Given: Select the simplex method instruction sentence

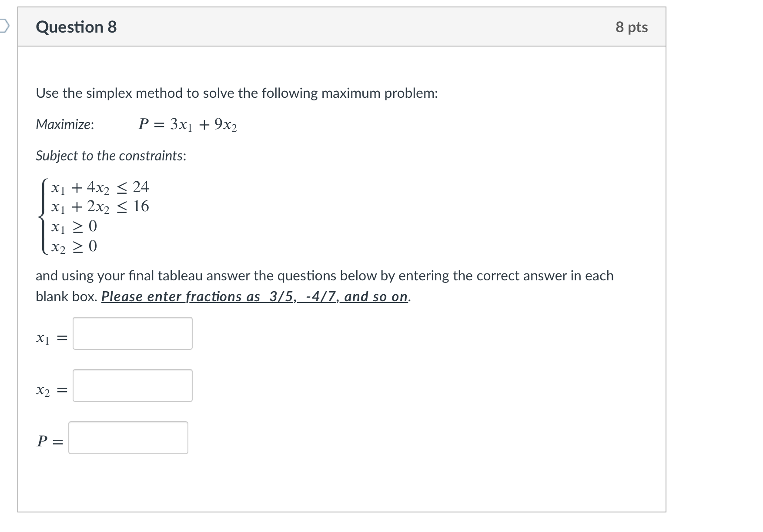Looking at the screenshot, I should click(237, 93).
